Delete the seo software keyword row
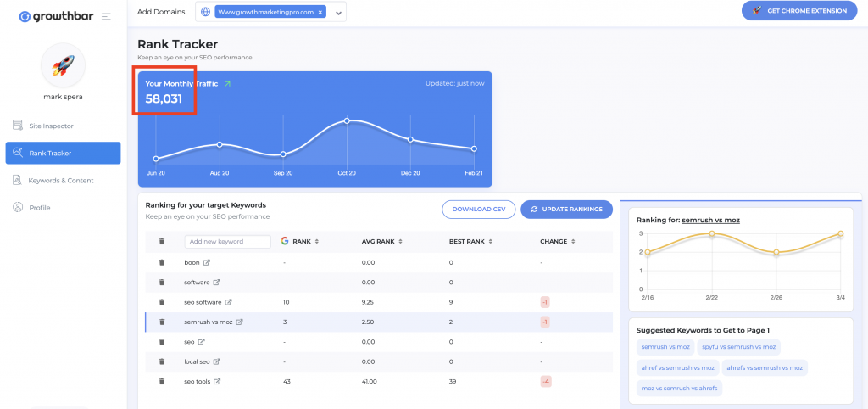The height and width of the screenshot is (409, 868). pos(162,302)
